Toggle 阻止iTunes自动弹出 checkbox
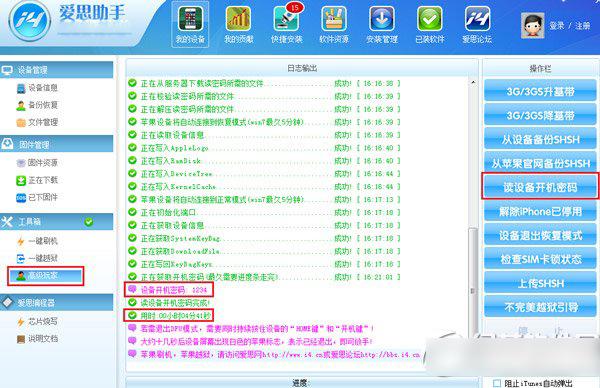The height and width of the screenshot is (388, 600). pos(497,383)
